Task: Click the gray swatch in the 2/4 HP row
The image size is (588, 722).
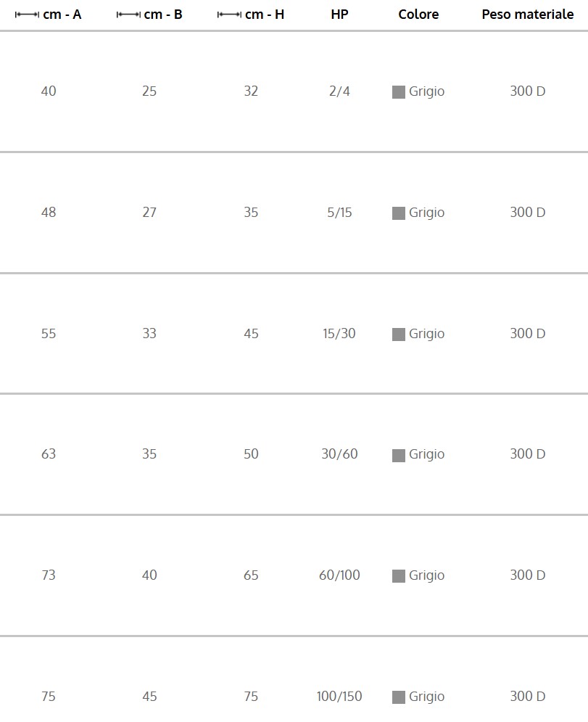Action: [x=399, y=92]
